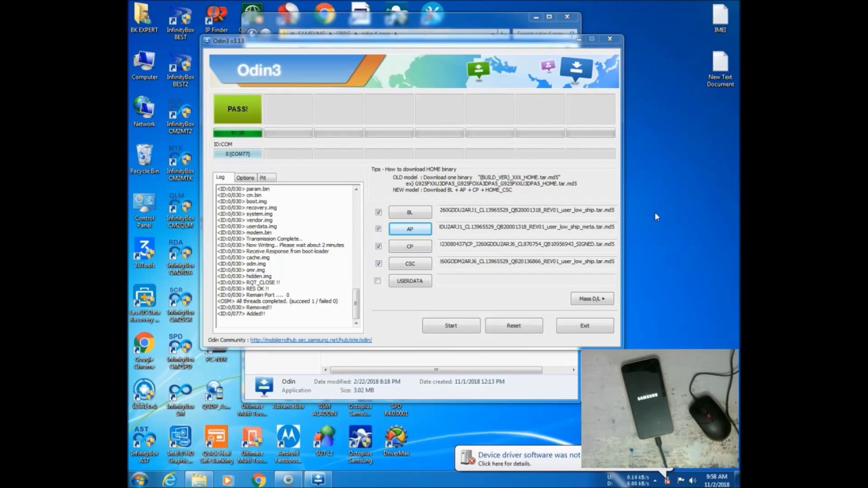Image resolution: width=868 pixels, height=488 pixels.
Task: Open Internet Explorer from taskbar
Action: [170, 480]
